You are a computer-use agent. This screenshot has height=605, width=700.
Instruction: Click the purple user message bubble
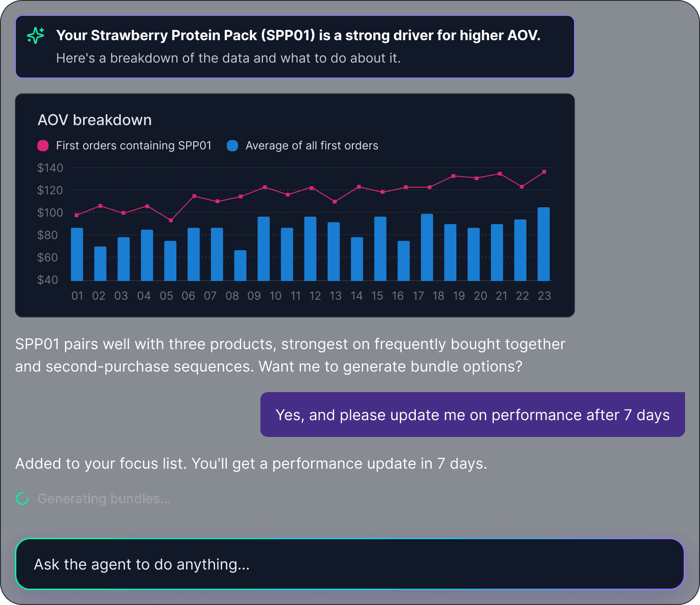point(472,415)
